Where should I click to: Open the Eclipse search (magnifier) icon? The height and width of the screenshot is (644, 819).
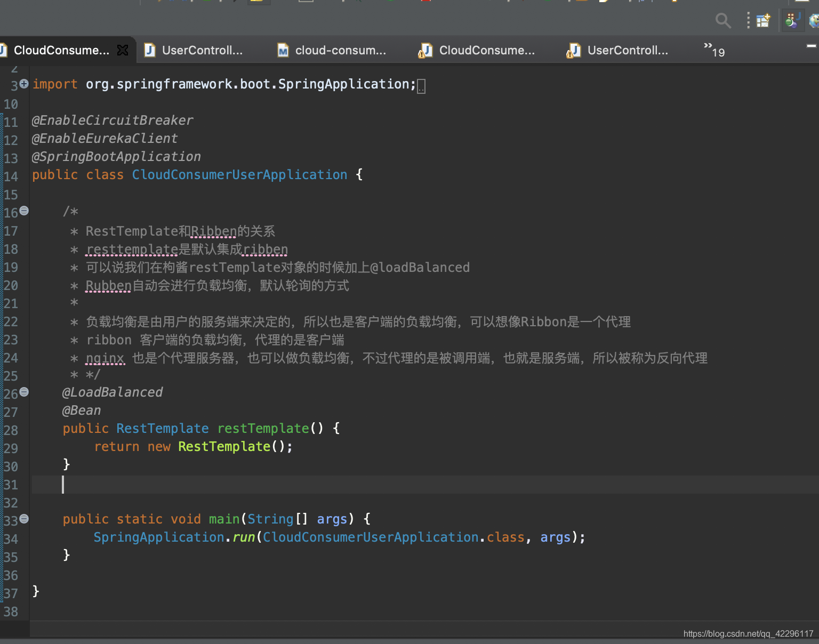[x=723, y=21]
